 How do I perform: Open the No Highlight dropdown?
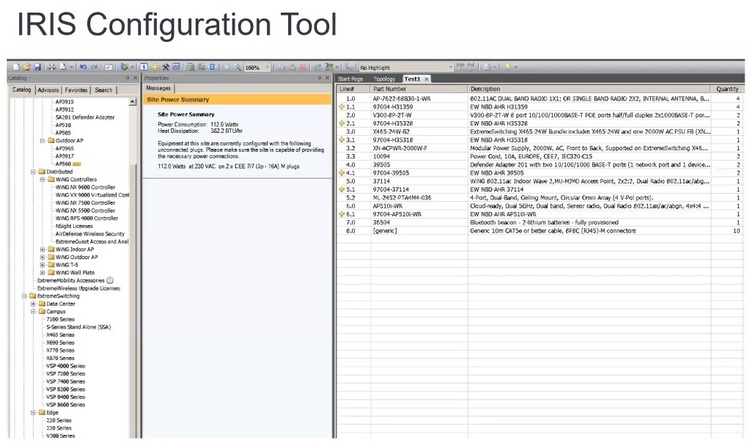(x=451, y=67)
